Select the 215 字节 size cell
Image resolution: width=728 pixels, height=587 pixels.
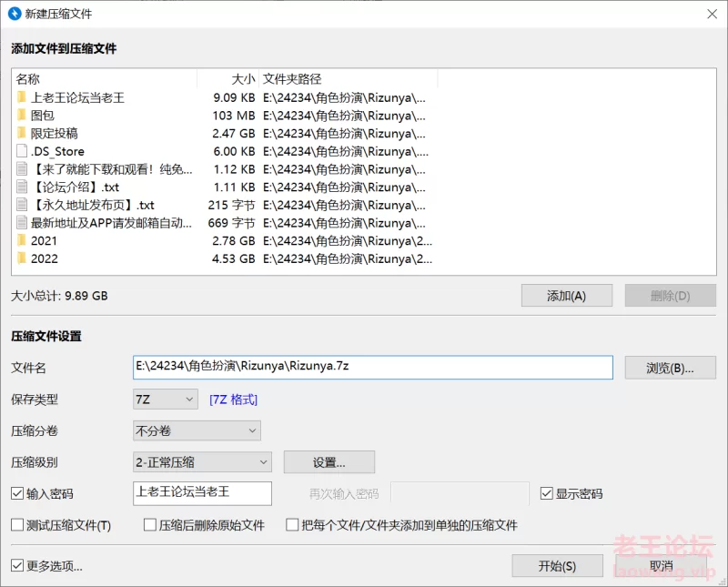[x=231, y=205]
